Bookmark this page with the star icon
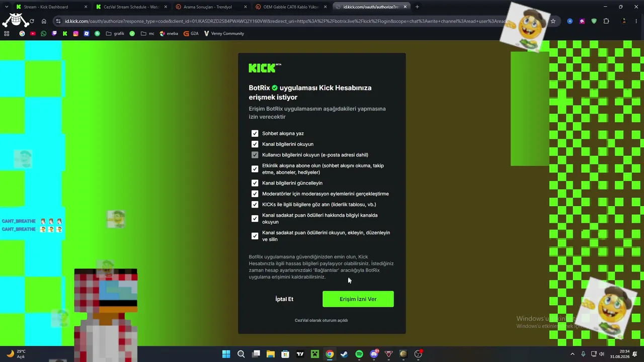Viewport: 644px width, 362px height. 553,21
